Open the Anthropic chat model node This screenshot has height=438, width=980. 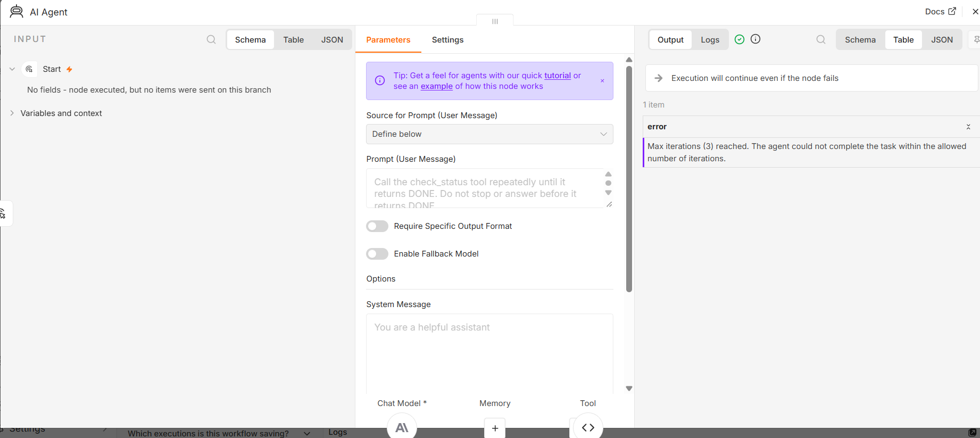(402, 427)
